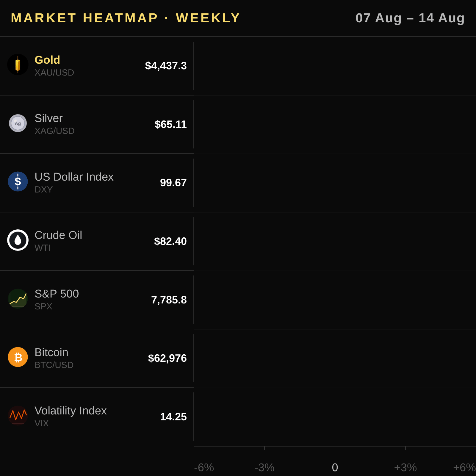Open the Gold asset name
This screenshot has height=476, width=476.
coord(47,60)
